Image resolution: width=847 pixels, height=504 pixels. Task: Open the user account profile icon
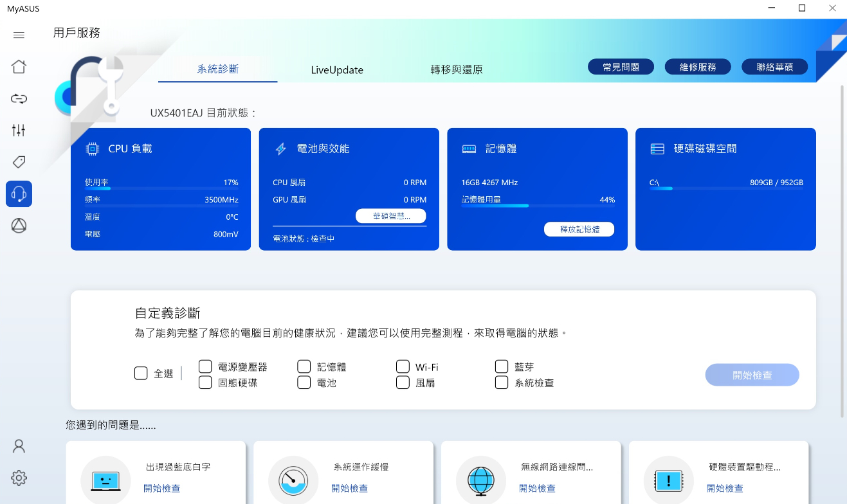19,446
